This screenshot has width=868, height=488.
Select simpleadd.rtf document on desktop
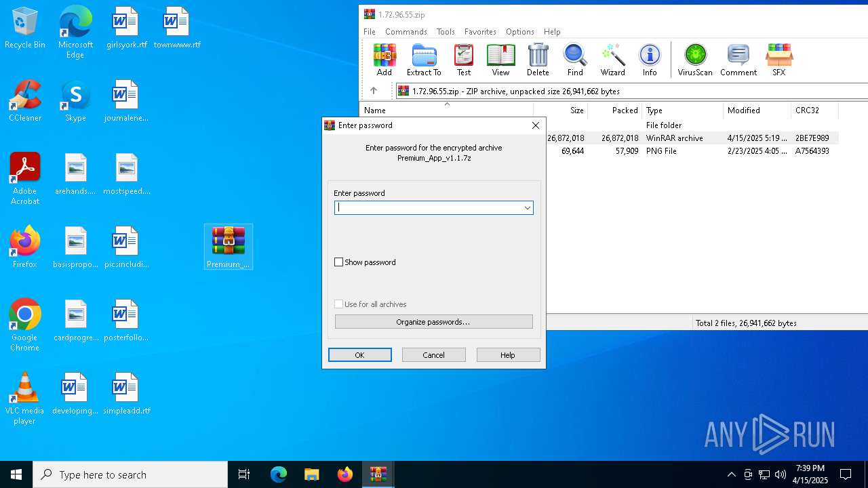(126, 394)
